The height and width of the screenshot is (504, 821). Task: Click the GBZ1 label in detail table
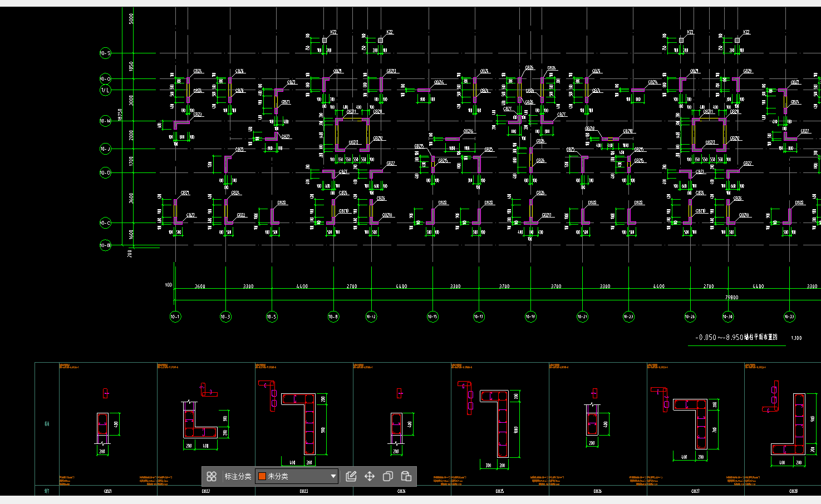click(108, 492)
